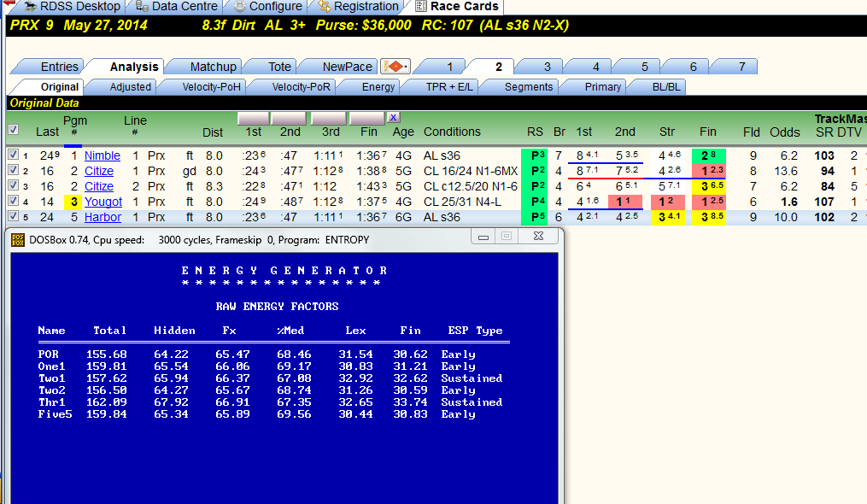
Task: Select race number tab 7
Action: (x=735, y=67)
